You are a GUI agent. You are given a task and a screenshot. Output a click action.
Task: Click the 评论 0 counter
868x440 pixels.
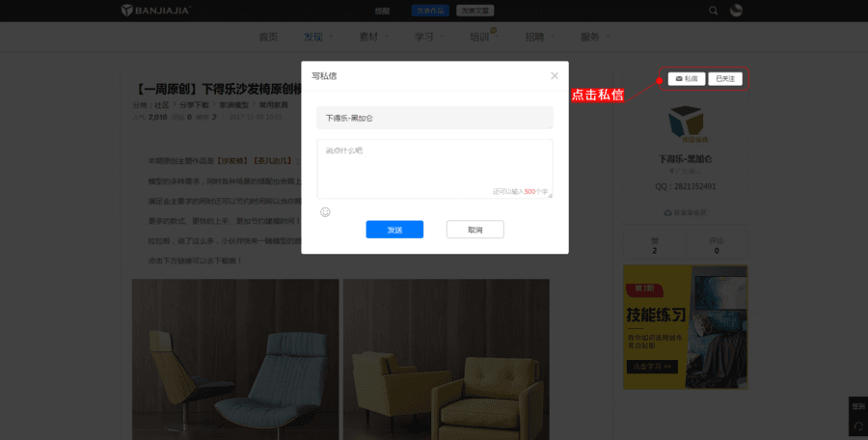(x=717, y=245)
